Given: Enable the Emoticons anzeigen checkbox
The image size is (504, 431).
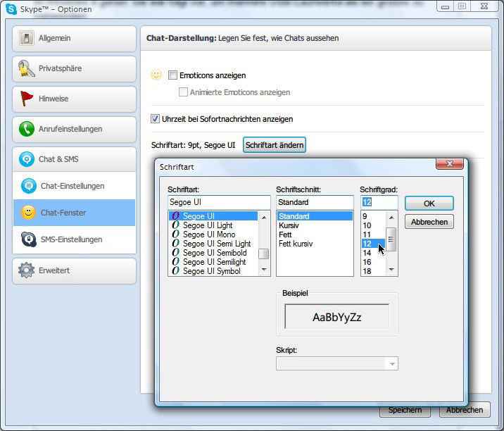Looking at the screenshot, I should pyautogui.click(x=172, y=75).
